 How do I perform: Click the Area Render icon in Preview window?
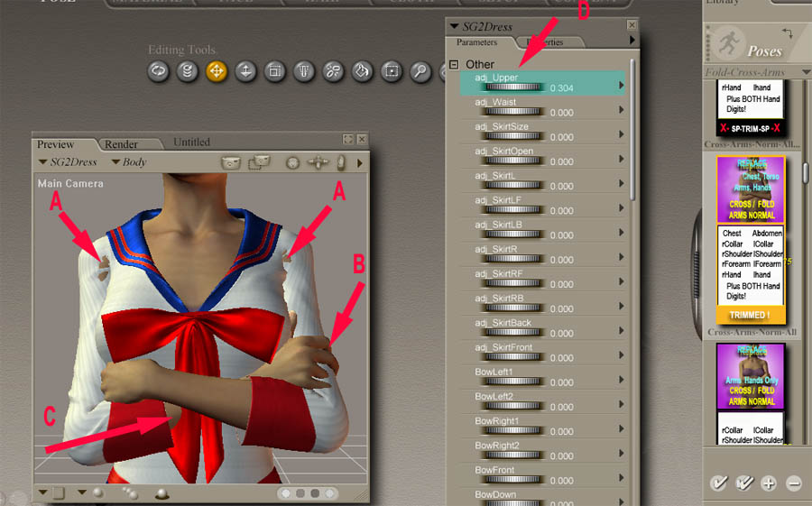pos(259,162)
